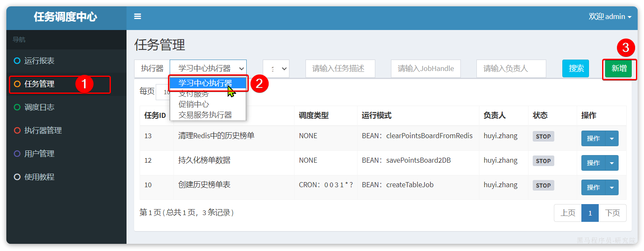Expand the 操作 caret for task 10

[x=612, y=188]
